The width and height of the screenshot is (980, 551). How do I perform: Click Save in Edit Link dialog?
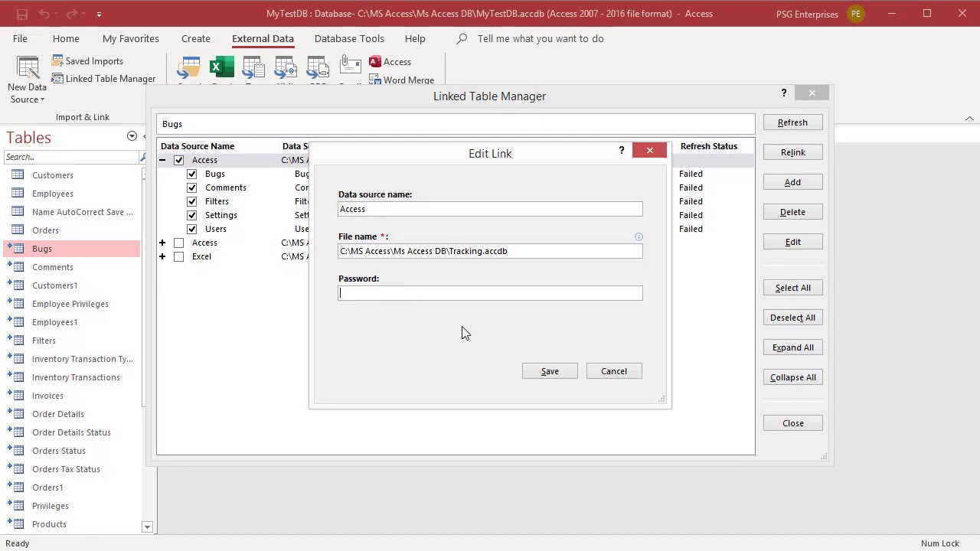550,371
